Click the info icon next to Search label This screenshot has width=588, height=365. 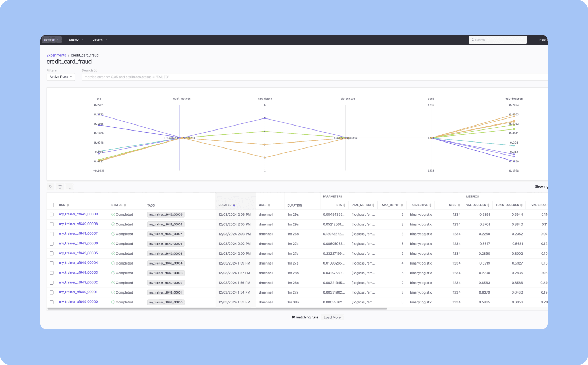pos(96,70)
